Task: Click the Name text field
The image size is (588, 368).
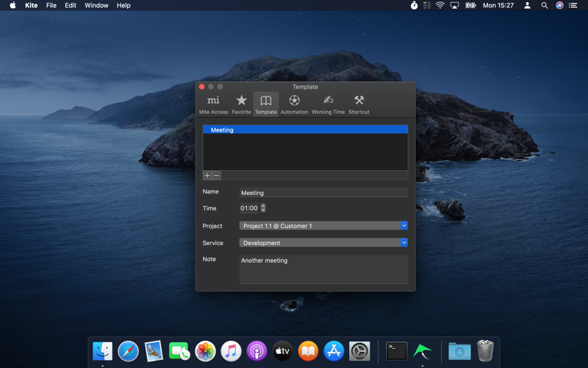Action: coord(323,193)
